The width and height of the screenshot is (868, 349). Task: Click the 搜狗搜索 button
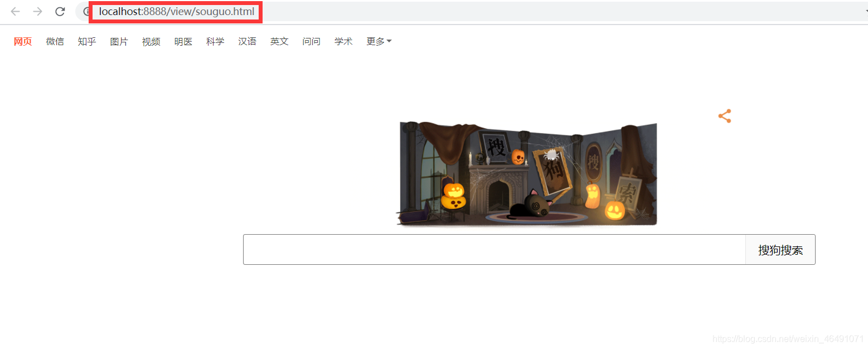[x=780, y=250]
